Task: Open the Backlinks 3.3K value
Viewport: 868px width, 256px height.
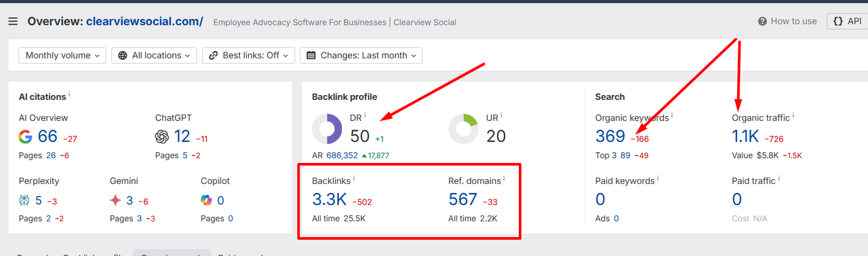Action: pyautogui.click(x=330, y=200)
